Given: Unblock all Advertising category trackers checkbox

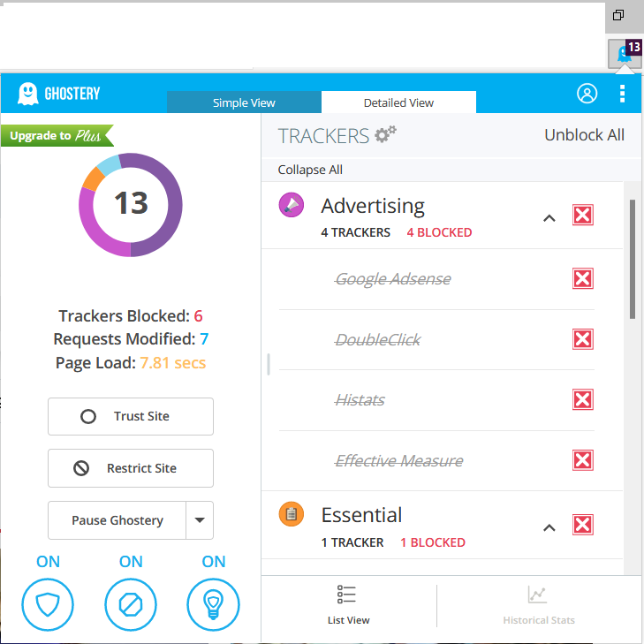Looking at the screenshot, I should [x=583, y=215].
